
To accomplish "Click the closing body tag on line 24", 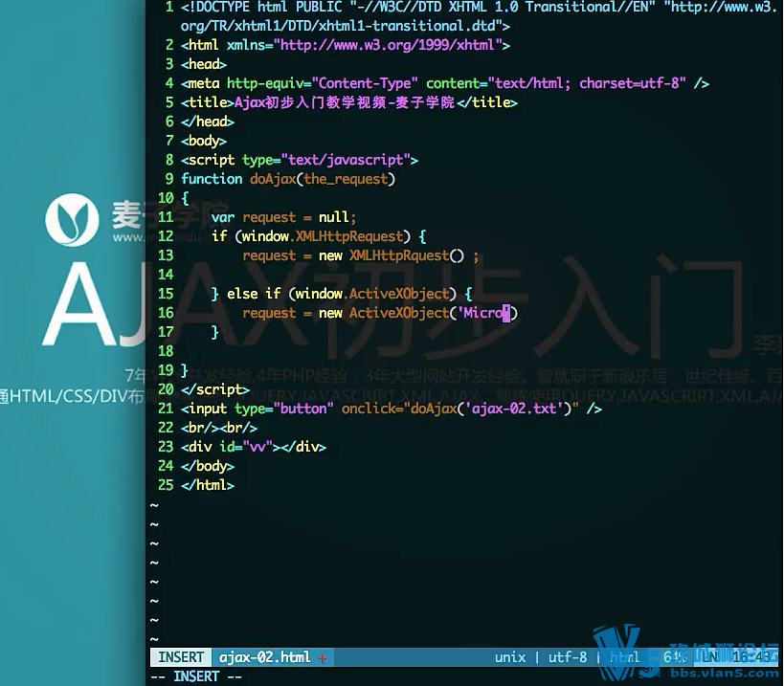I will tap(208, 466).
